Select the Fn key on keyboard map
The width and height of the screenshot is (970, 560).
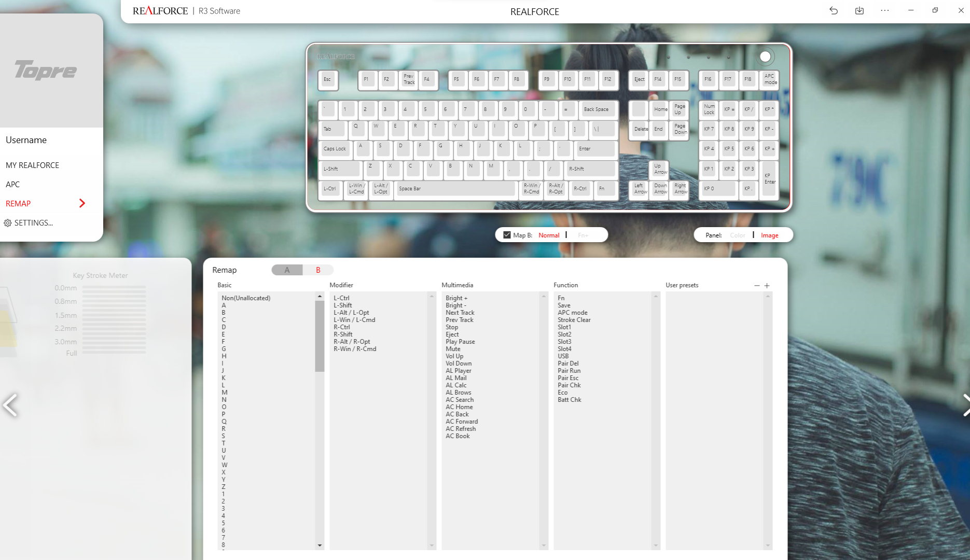tap(606, 189)
